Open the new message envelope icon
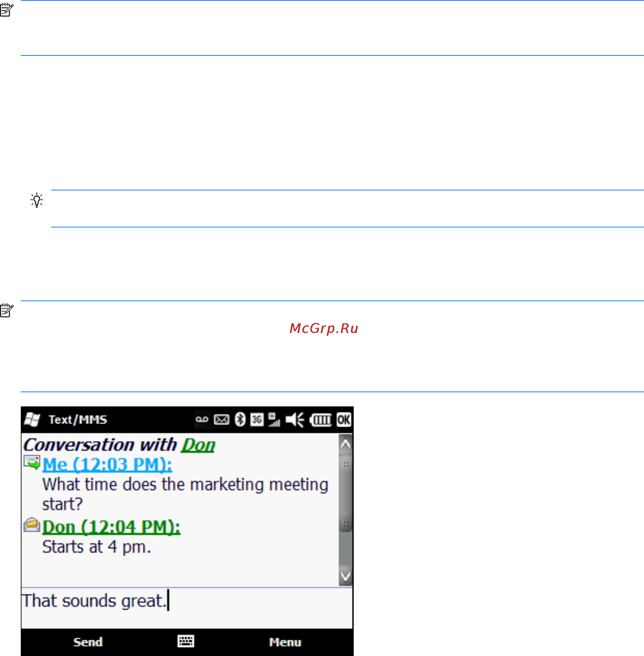Viewport: 644px width, 656px height. point(221,420)
